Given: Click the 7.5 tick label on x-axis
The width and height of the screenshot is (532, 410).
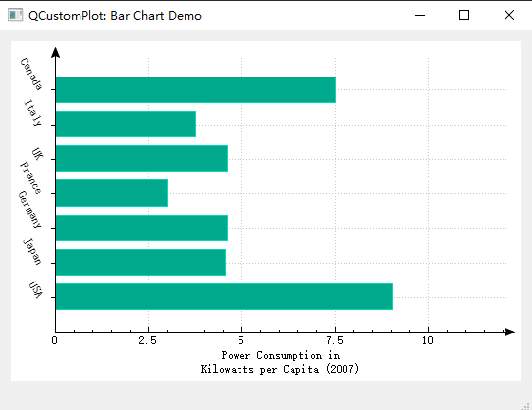Looking at the screenshot, I should pyautogui.click(x=335, y=340).
